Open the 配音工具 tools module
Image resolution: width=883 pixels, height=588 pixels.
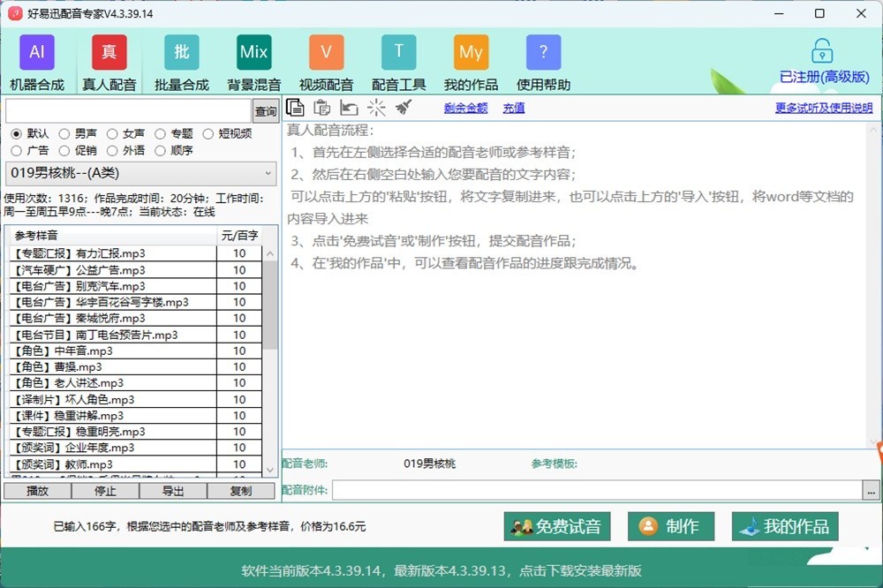[x=398, y=64]
